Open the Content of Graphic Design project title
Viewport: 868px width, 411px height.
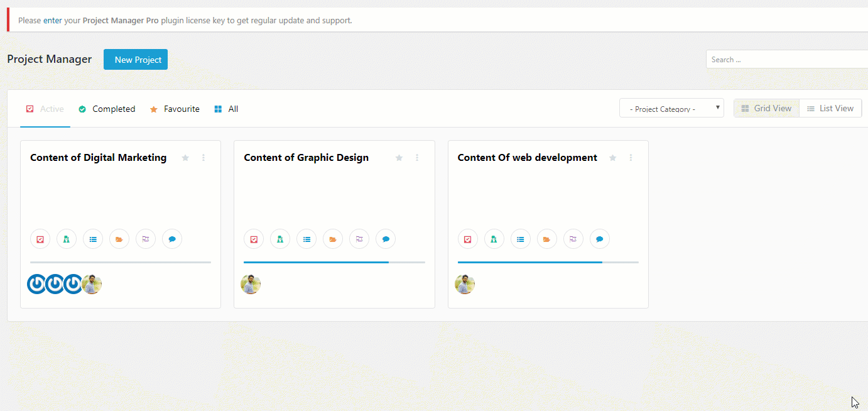tap(307, 158)
